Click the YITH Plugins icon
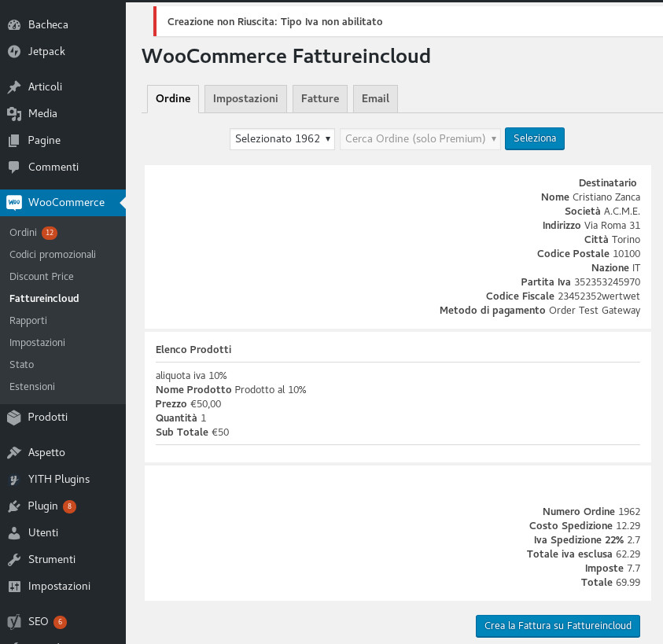The height and width of the screenshot is (644, 663). tap(14, 480)
